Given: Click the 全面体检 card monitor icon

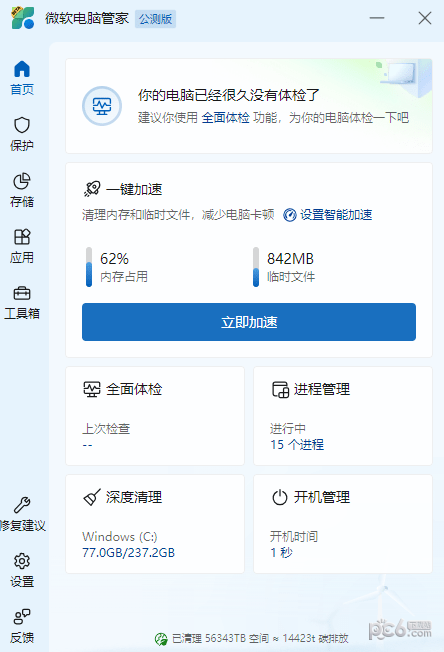Looking at the screenshot, I should pos(91,389).
